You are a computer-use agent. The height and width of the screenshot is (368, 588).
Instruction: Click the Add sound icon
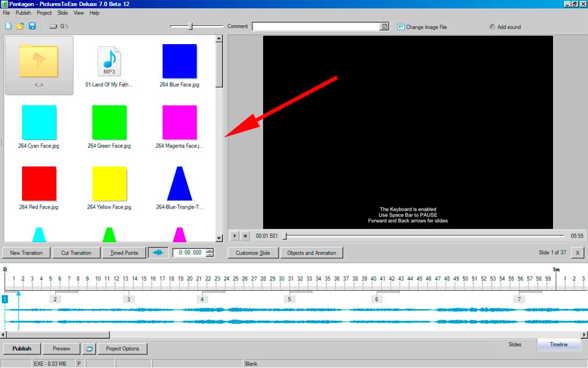tap(492, 27)
